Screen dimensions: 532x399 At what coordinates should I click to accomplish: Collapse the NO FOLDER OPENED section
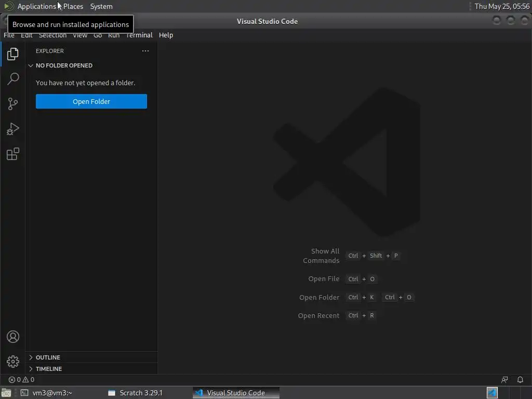[x=91, y=65]
